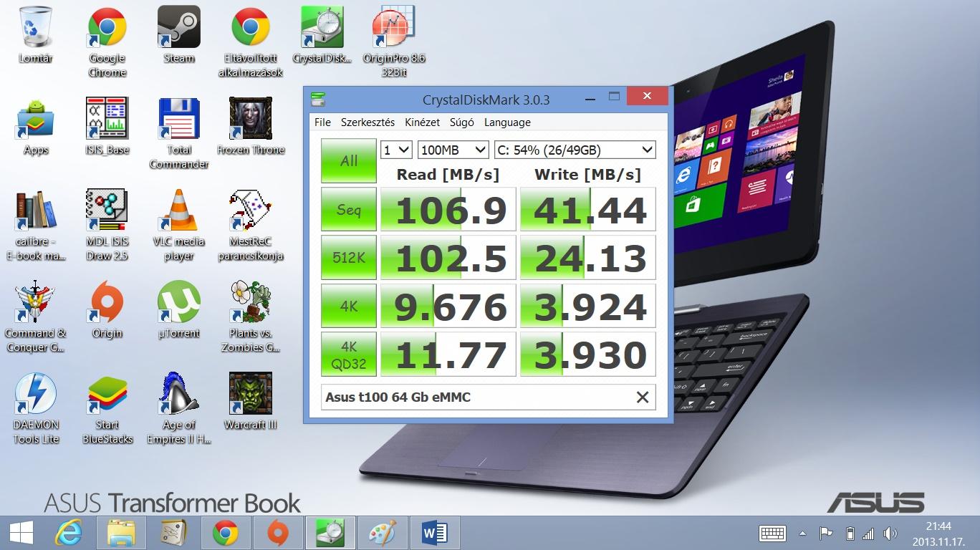Click the 4K QD32 read result 11.77
Screen dimensions: 980x550
pyautogui.click(x=448, y=354)
